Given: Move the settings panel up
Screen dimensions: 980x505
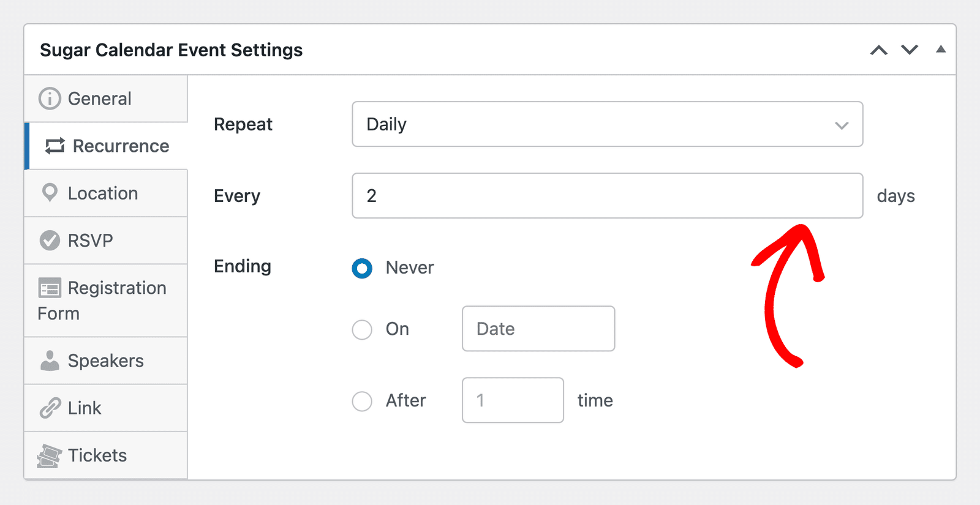Looking at the screenshot, I should 879,50.
